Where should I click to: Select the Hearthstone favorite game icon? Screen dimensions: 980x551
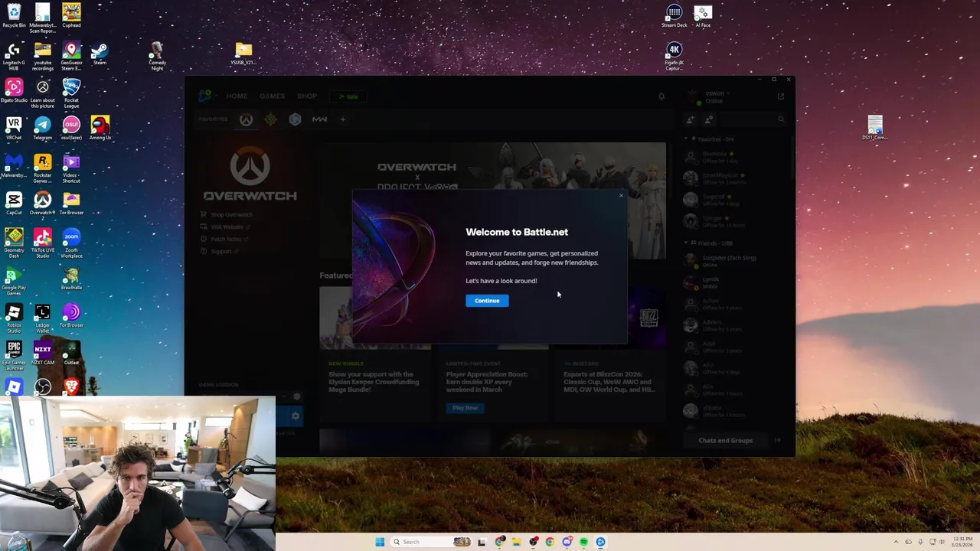[270, 119]
